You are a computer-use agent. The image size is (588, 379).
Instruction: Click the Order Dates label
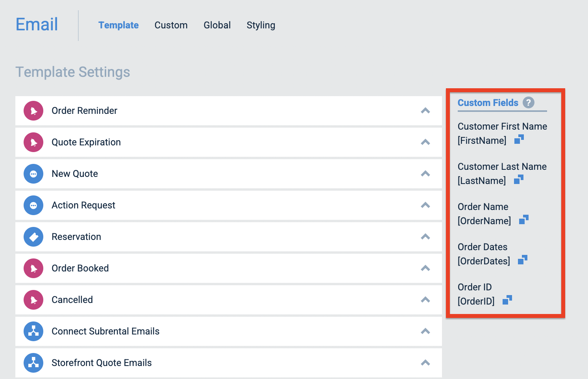click(483, 247)
